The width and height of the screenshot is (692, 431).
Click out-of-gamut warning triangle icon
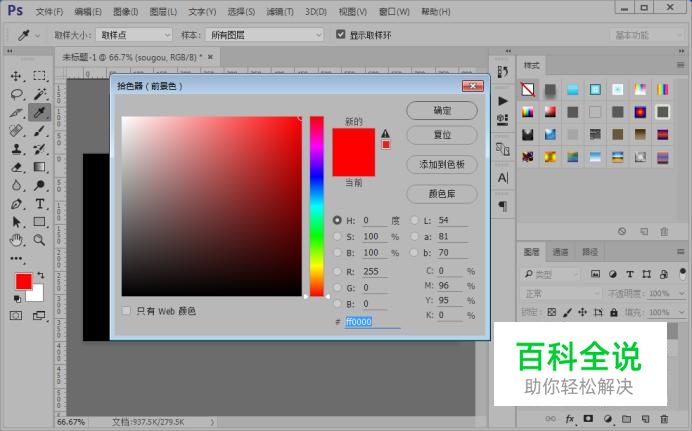pos(385,133)
